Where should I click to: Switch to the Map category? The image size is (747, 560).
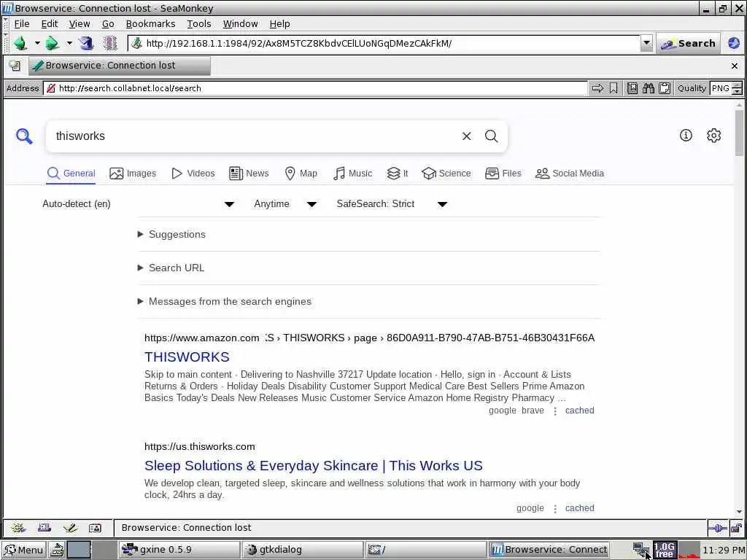click(301, 174)
